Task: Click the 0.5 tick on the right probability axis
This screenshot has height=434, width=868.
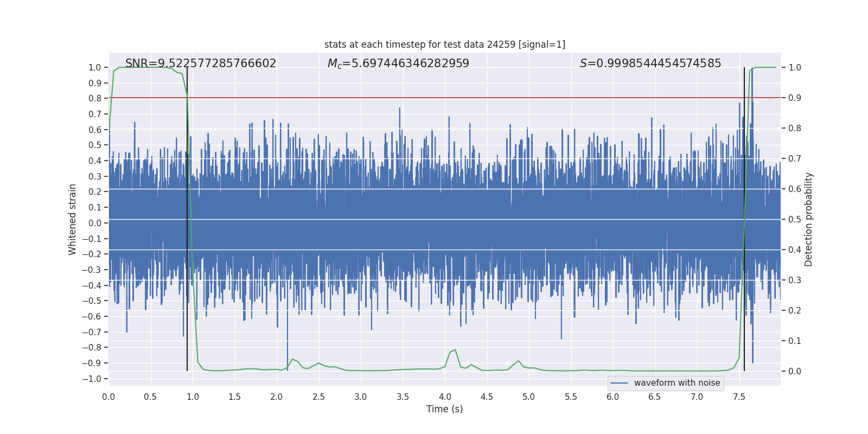Action: click(x=794, y=220)
